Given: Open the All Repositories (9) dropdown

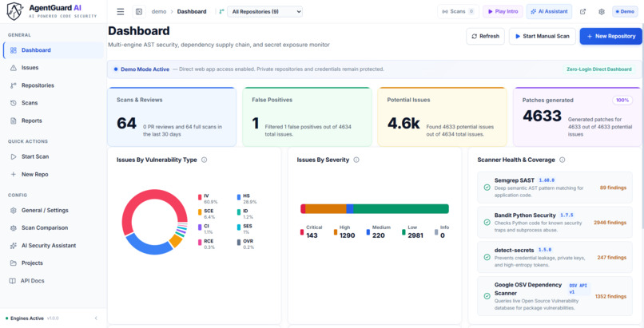Looking at the screenshot, I should 265,11.
